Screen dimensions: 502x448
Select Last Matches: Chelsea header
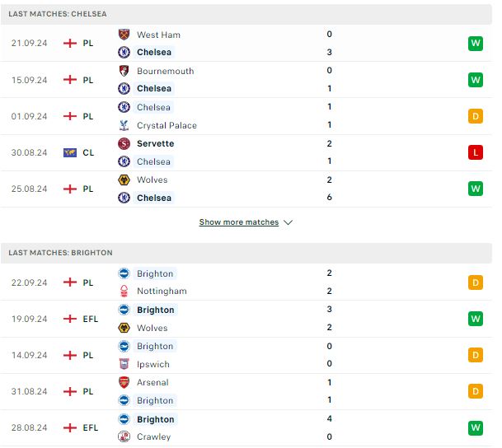coord(246,14)
